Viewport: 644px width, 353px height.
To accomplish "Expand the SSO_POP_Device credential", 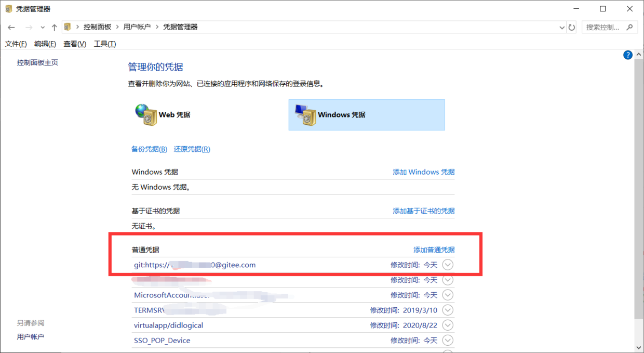I will 448,340.
